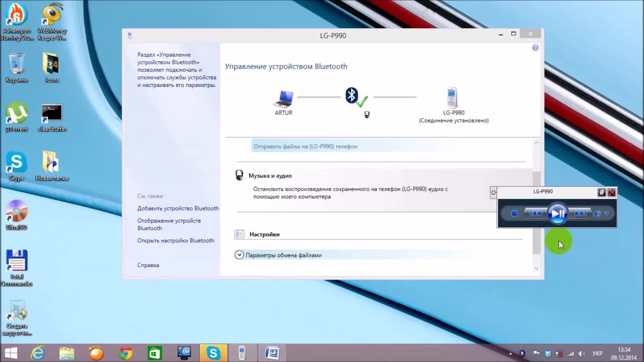This screenshot has width=644, height=362.
Task: Open the help question mark icon
Action: coord(535,48)
